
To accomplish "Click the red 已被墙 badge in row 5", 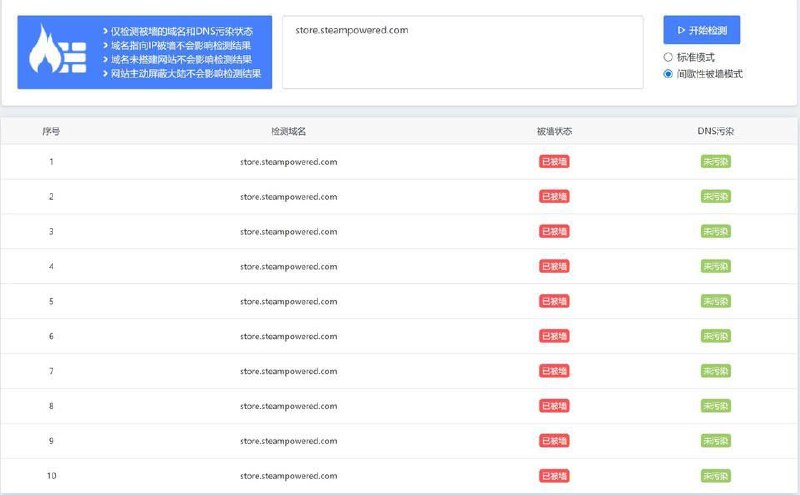I will [x=554, y=301].
